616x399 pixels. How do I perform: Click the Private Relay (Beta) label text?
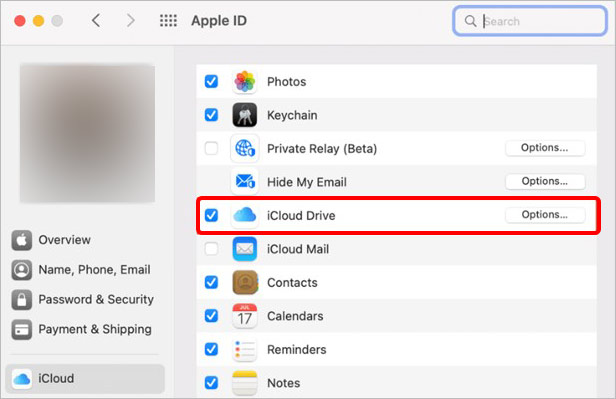(x=322, y=149)
